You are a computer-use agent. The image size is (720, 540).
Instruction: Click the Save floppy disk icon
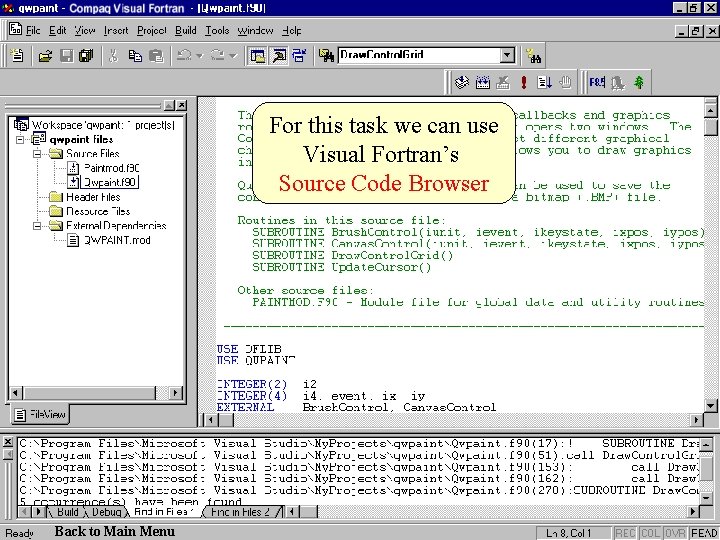[x=66, y=56]
